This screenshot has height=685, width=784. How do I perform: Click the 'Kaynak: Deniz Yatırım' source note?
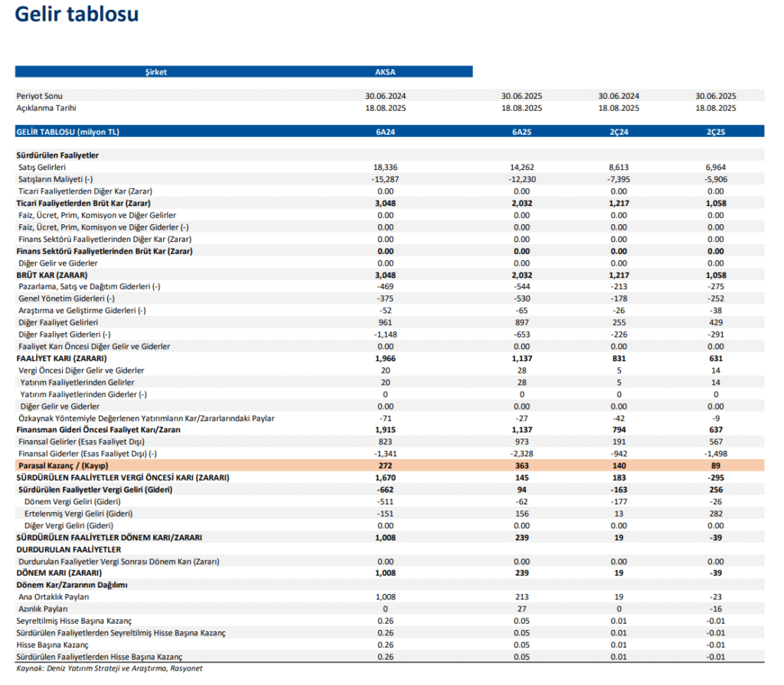pos(109,668)
